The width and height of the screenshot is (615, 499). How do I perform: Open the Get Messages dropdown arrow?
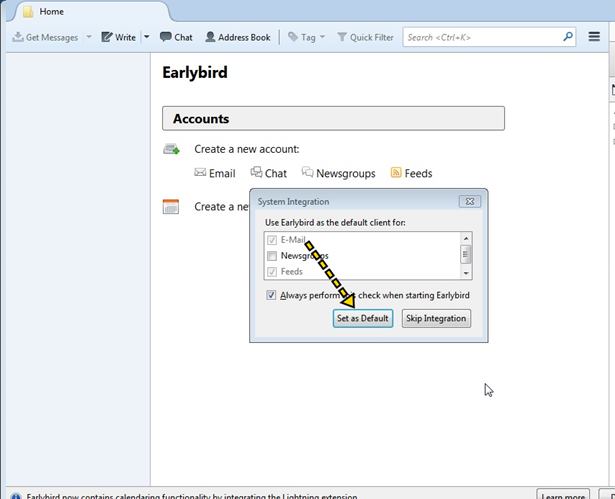(89, 37)
